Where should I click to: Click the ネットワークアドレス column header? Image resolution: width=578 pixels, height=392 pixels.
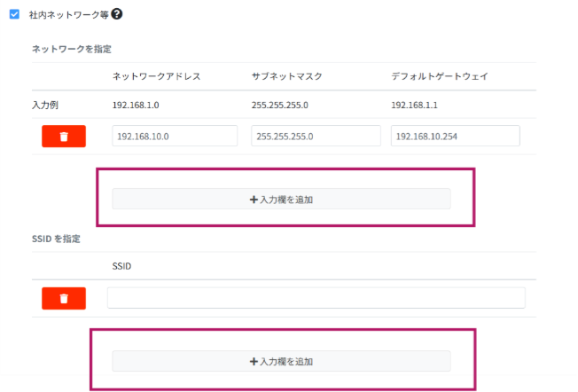coord(156,76)
